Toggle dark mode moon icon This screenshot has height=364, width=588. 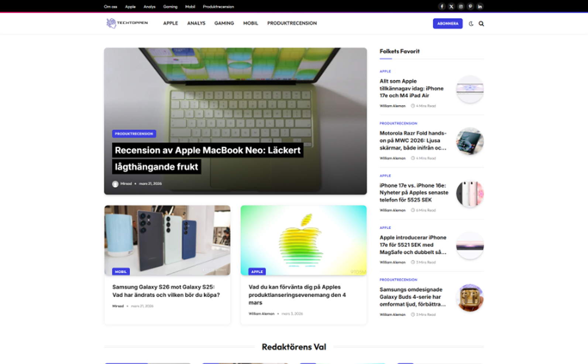(471, 24)
